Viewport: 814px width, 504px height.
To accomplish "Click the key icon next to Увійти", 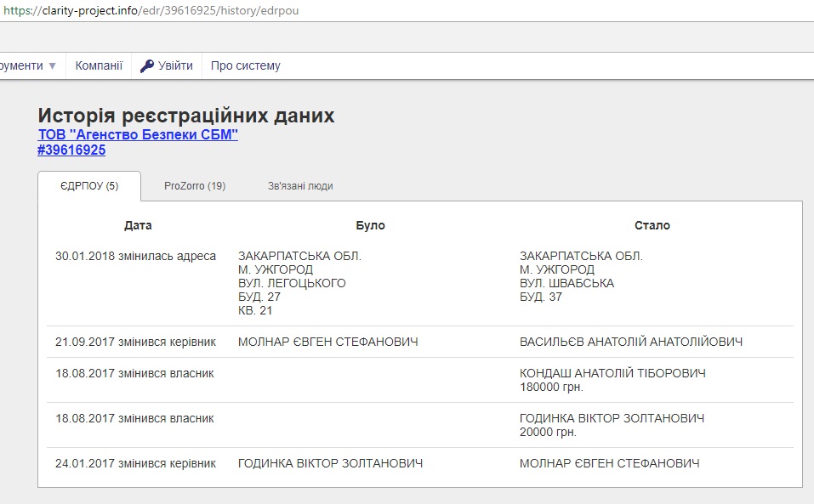I will 147,65.
